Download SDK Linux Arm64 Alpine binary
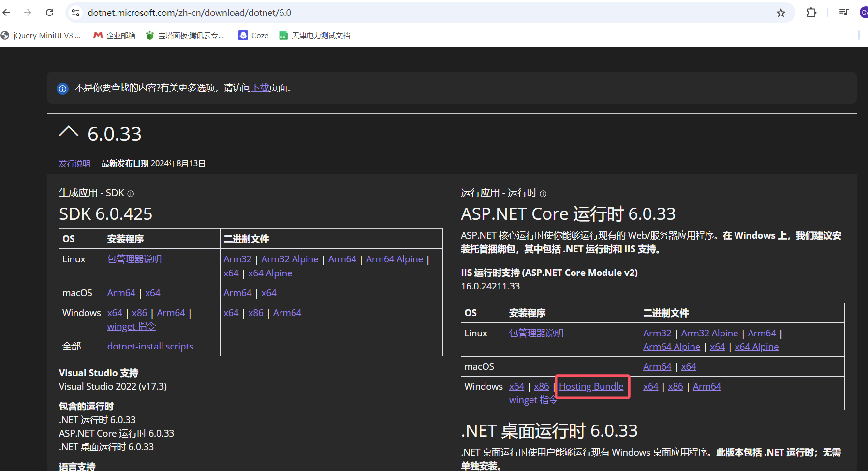 pyautogui.click(x=395, y=259)
